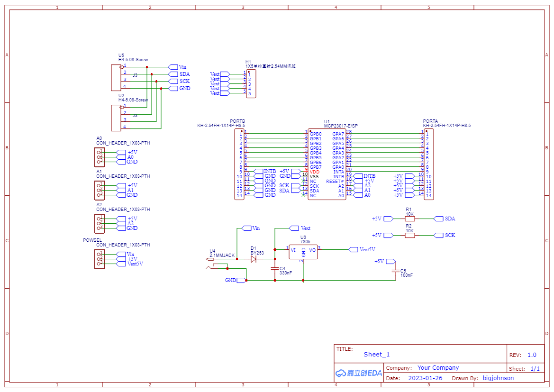This screenshot has height=392, width=554.
Task: Select the U5 designator text
Action: coord(121,55)
